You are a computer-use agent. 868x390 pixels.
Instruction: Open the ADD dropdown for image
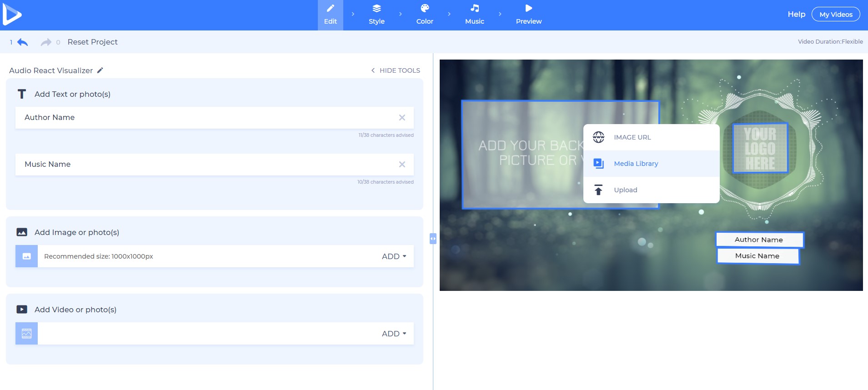394,256
